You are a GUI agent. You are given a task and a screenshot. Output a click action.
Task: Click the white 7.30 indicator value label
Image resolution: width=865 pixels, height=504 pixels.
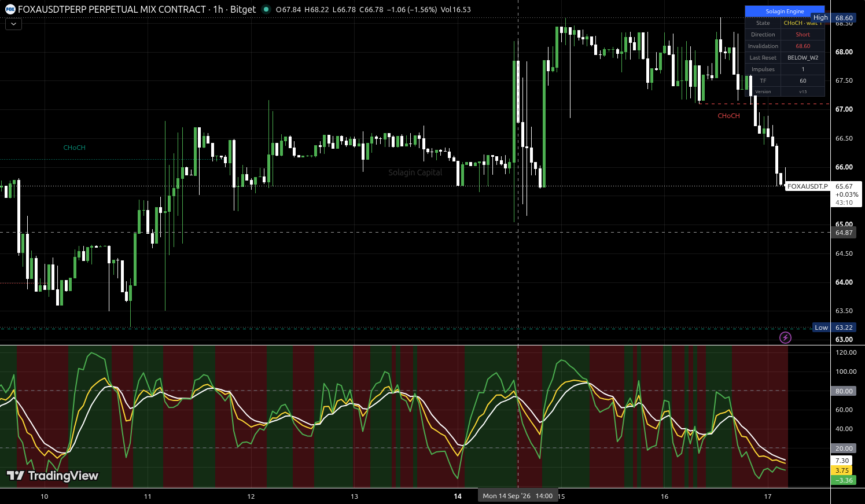(842, 461)
